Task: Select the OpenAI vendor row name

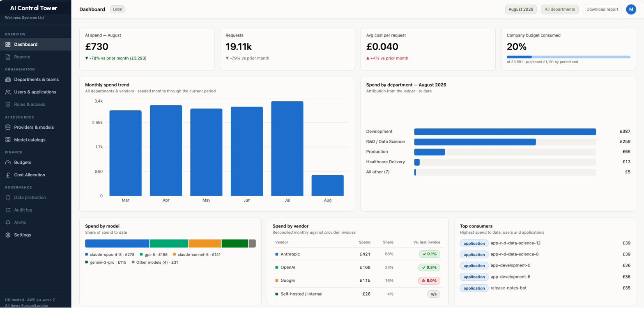Action: [x=288, y=267]
